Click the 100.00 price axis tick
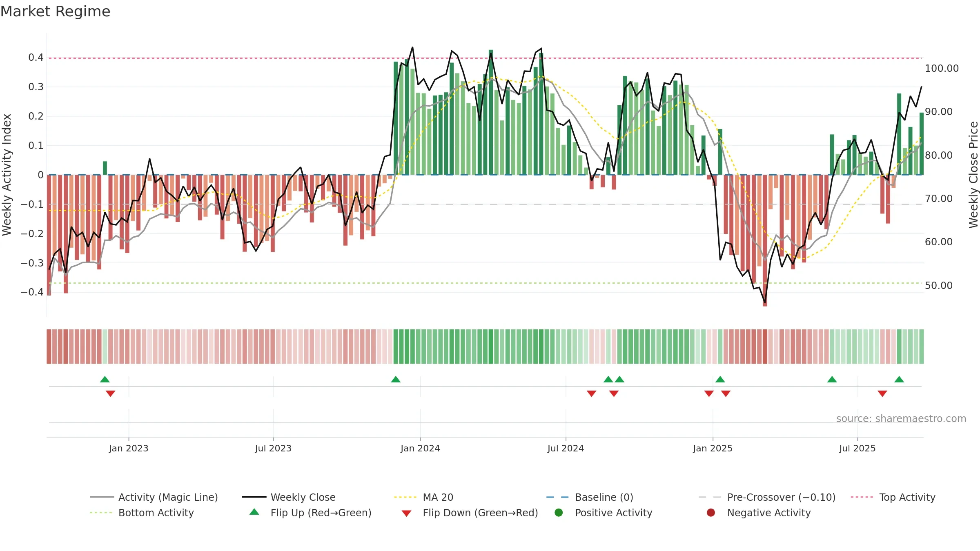Image resolution: width=980 pixels, height=551 pixels. tap(942, 68)
